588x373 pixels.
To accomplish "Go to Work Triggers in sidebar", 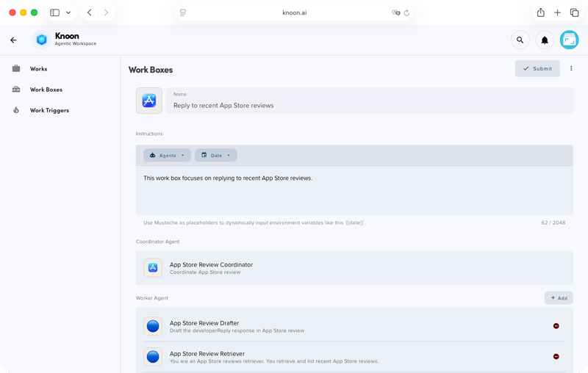I will pyautogui.click(x=49, y=110).
